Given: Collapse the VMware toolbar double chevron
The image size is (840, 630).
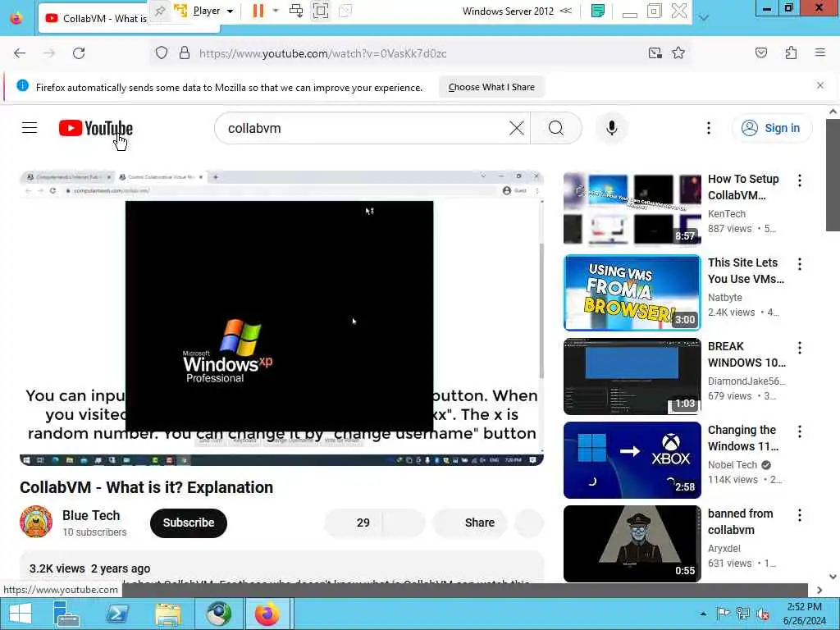Looking at the screenshot, I should (566, 11).
